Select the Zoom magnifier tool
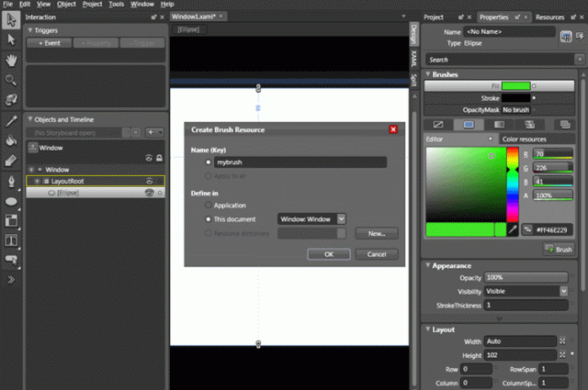The height and width of the screenshot is (390, 588). (x=11, y=80)
